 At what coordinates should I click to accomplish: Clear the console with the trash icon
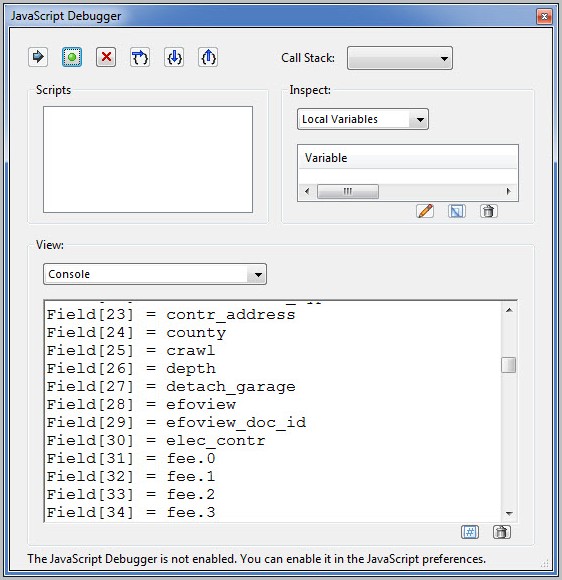(501, 532)
